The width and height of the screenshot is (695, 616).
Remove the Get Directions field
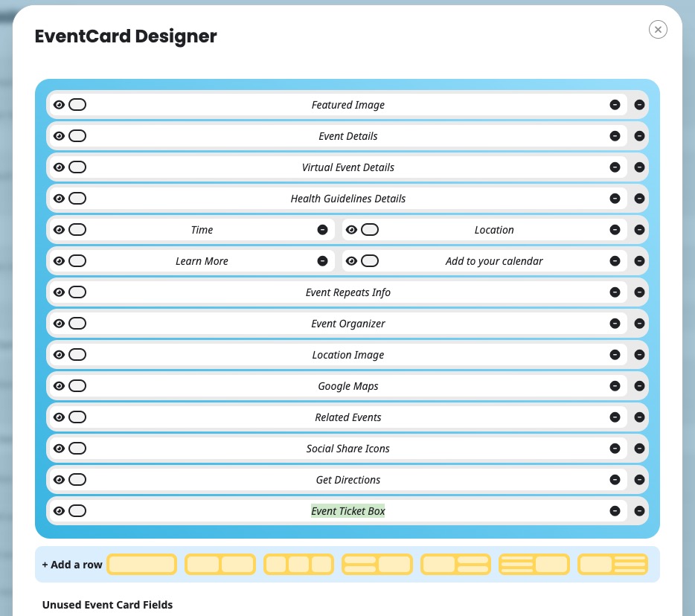coord(615,480)
